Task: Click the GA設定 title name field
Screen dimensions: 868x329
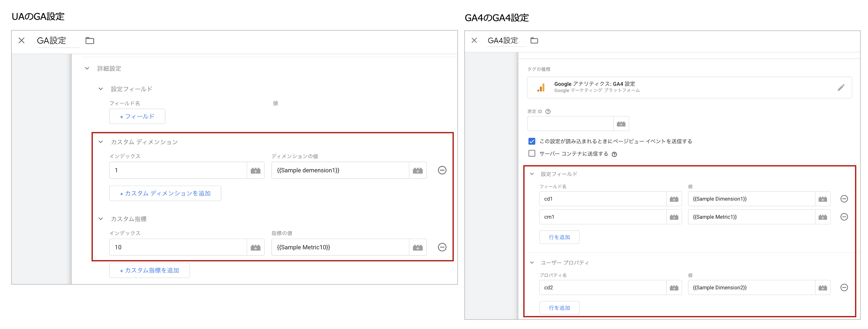Action: pos(58,41)
